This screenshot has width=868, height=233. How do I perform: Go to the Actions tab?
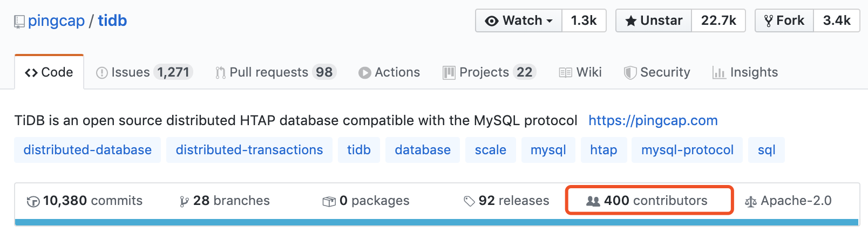pyautogui.click(x=389, y=72)
